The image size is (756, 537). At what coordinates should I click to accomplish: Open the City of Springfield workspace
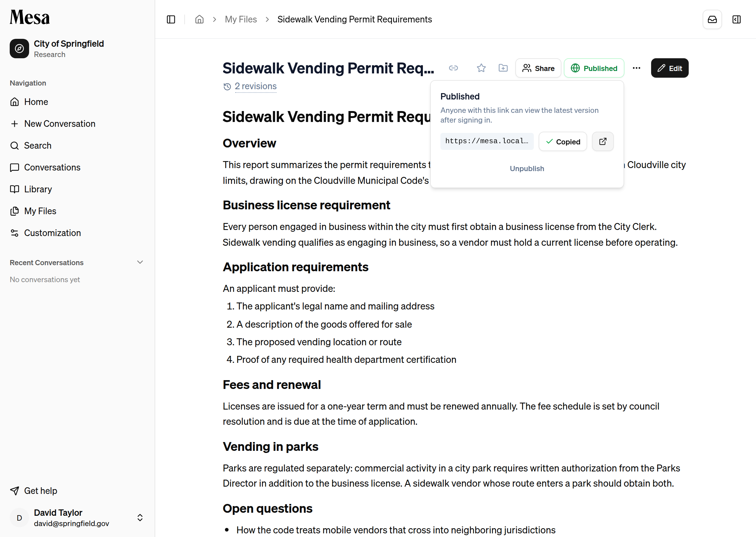coord(77,49)
